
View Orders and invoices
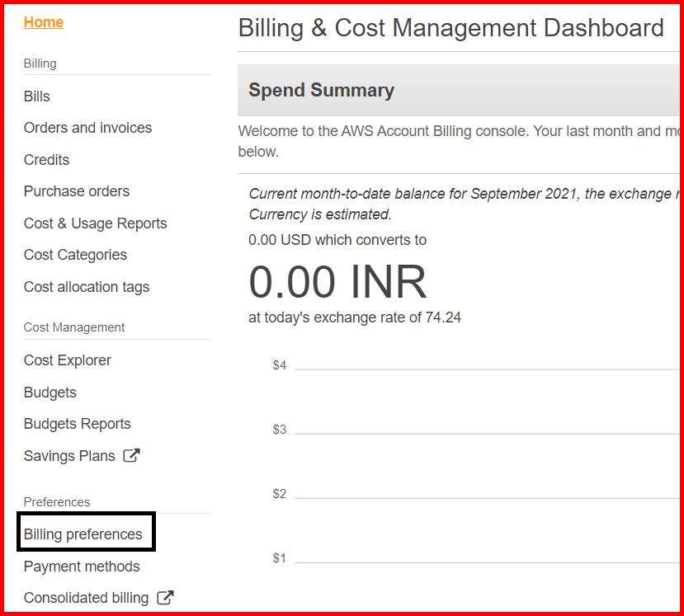click(x=87, y=128)
